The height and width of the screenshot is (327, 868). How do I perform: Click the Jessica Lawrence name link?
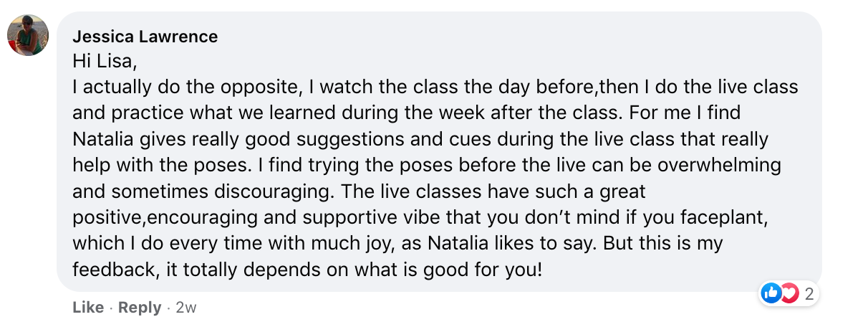145,37
